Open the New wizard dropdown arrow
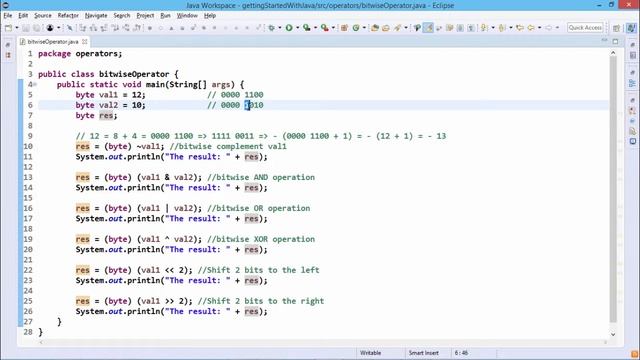The height and width of the screenshot is (360, 640). (x=17, y=28)
